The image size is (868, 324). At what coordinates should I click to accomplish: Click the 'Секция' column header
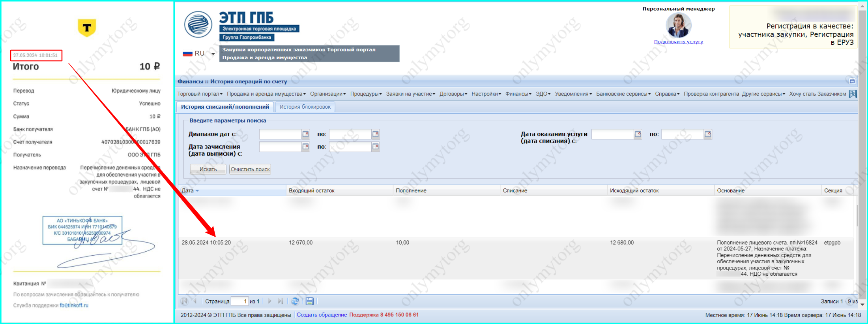tap(837, 190)
